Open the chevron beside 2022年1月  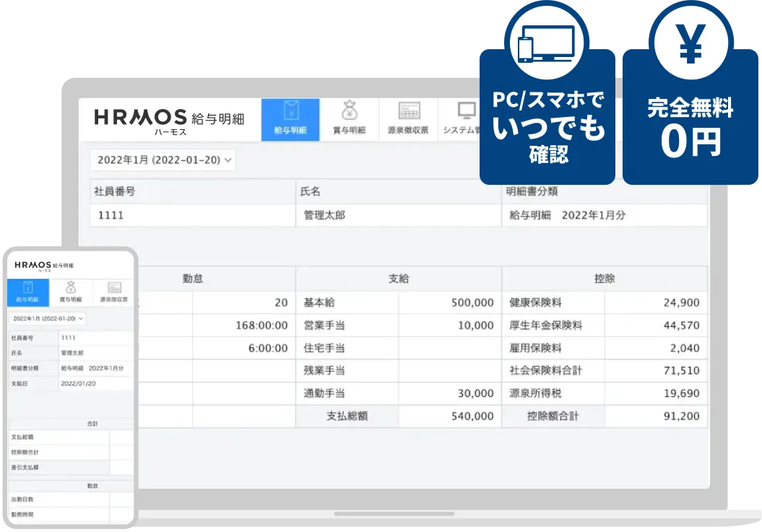click(228, 160)
